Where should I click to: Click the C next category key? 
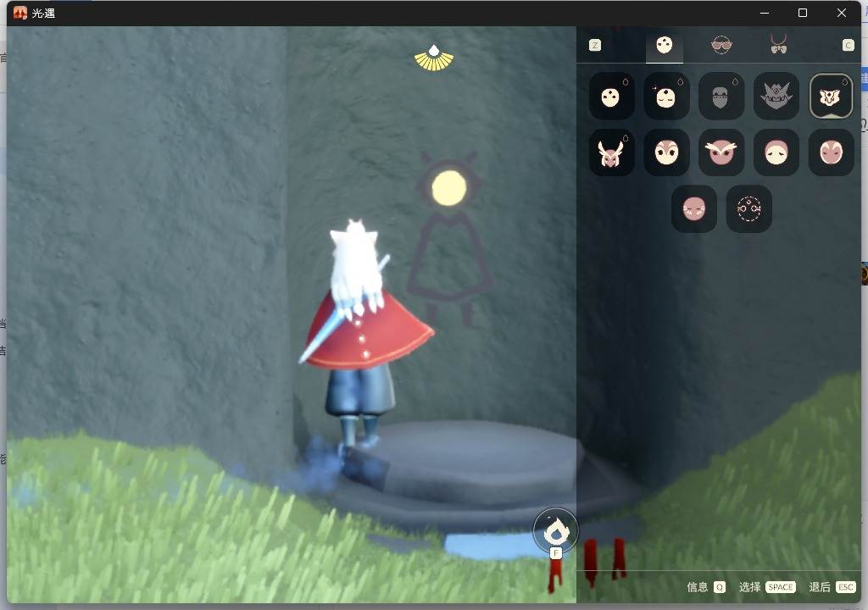[848, 46]
